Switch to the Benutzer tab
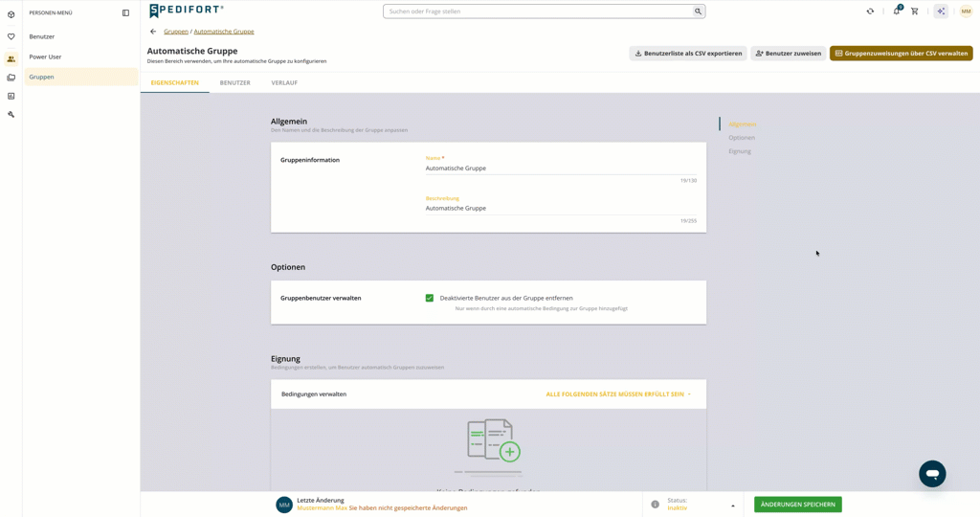The image size is (980, 517). pos(235,82)
